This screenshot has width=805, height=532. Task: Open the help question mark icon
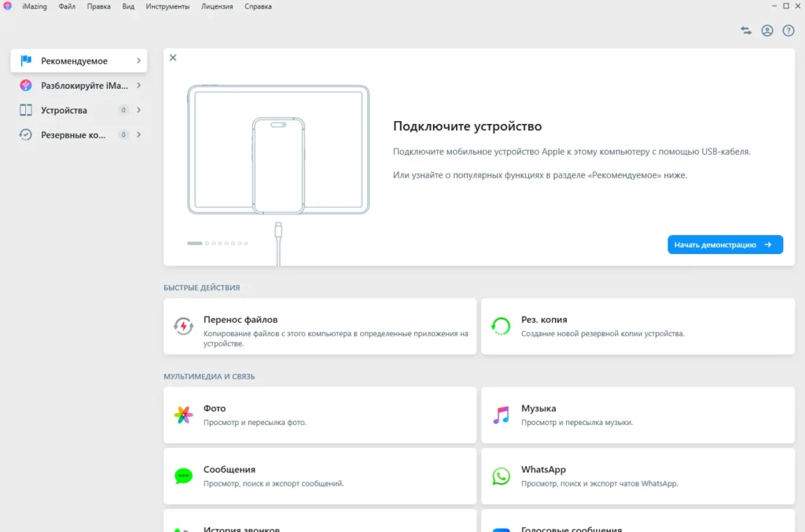tap(788, 31)
